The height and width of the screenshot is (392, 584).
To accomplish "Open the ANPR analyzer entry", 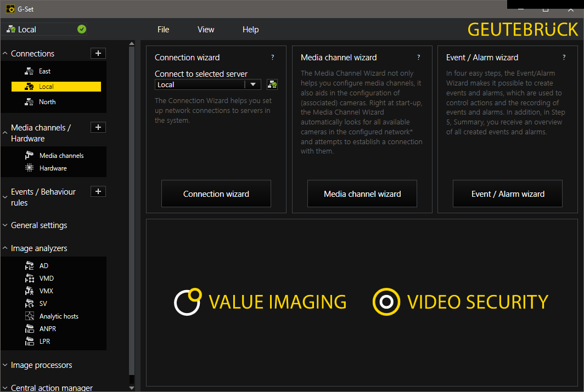I will (48, 329).
